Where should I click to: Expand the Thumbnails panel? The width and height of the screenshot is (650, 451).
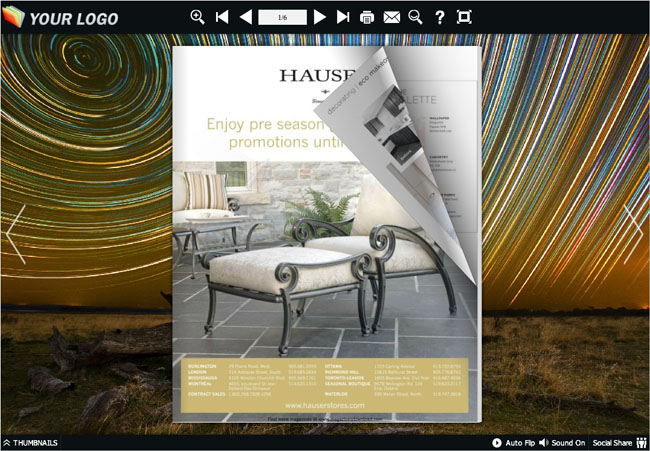[x=30, y=442]
